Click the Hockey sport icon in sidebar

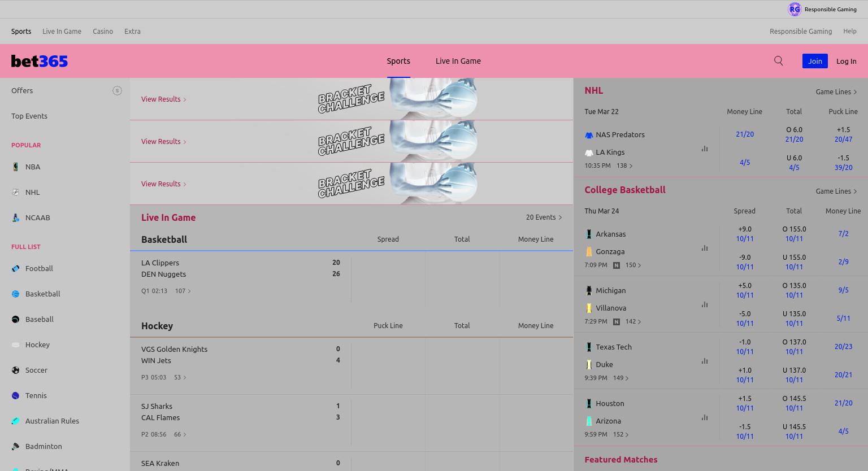coord(16,344)
